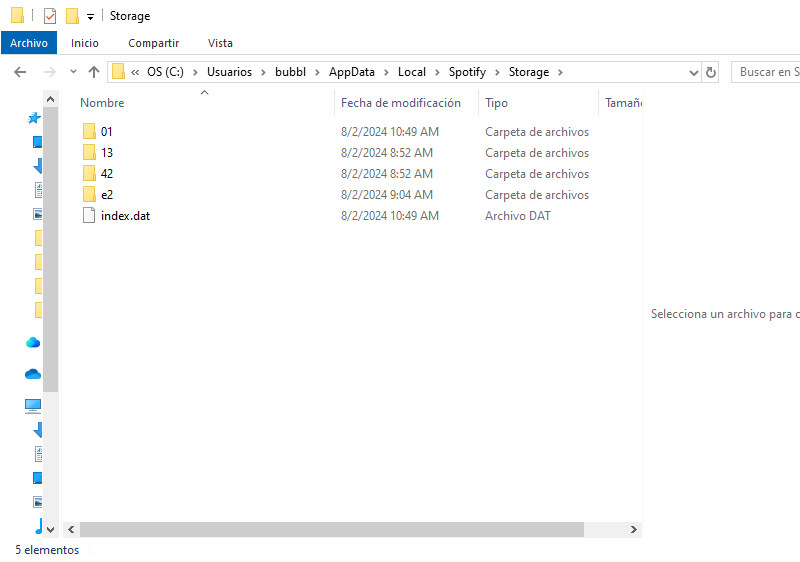
Task: Open the Archivo menu
Action: 29,43
